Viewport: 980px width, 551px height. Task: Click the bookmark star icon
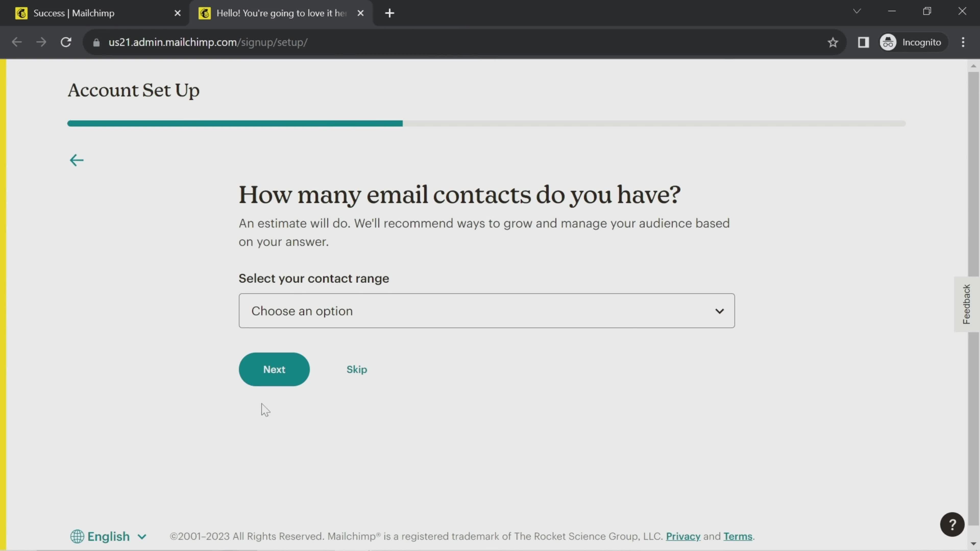pos(833,42)
